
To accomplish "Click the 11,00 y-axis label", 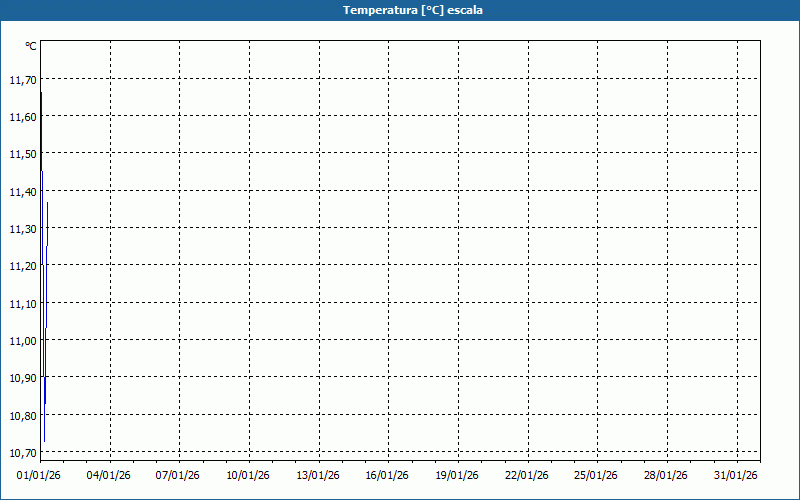I will pyautogui.click(x=23, y=341).
